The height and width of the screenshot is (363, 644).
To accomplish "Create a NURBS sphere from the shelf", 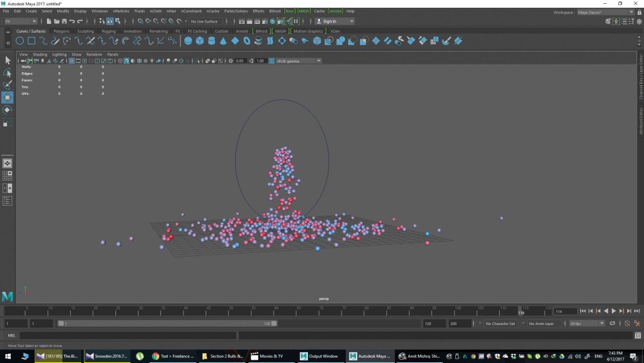I will (x=188, y=41).
